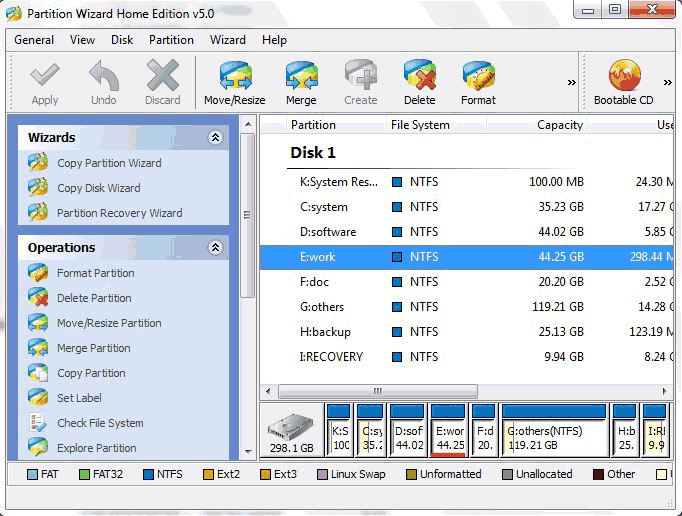Click the 119.21 GB capacity cell
Image resolution: width=682 pixels, height=516 pixels.
[x=558, y=307]
